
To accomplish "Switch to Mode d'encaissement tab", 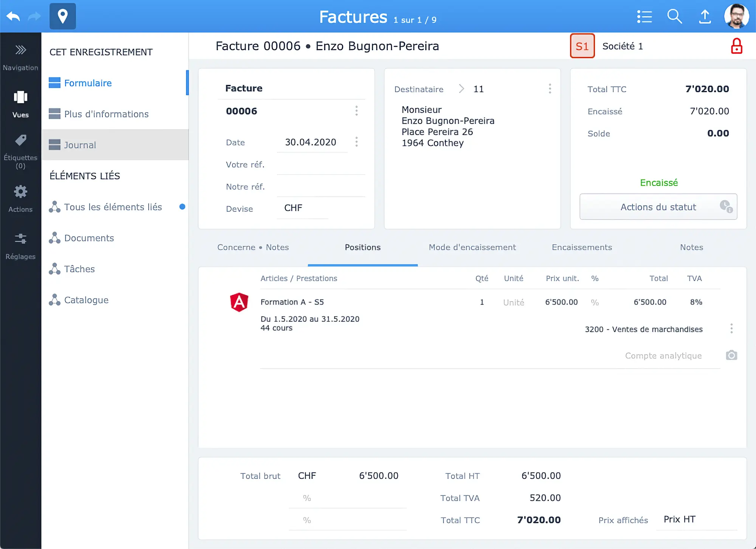I will point(472,247).
